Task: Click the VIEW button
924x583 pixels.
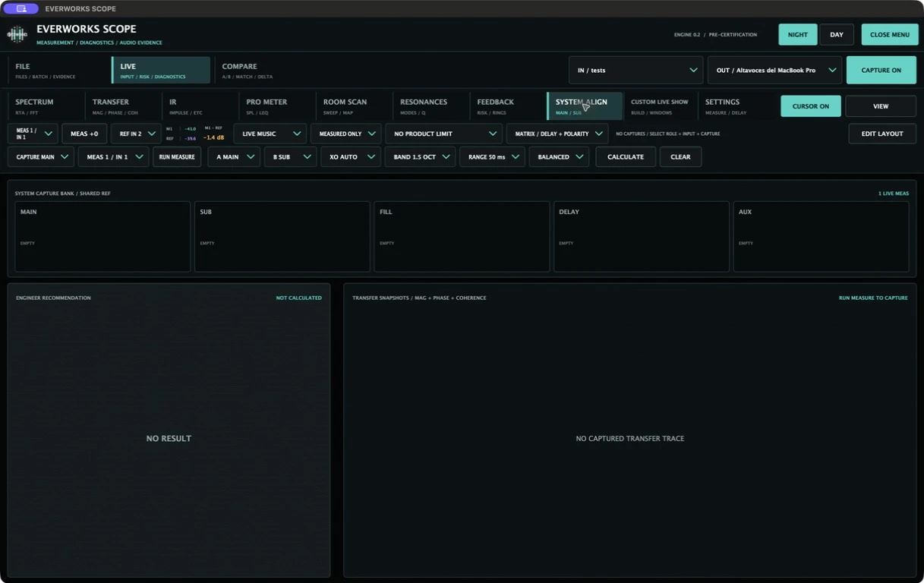Action: tap(881, 106)
